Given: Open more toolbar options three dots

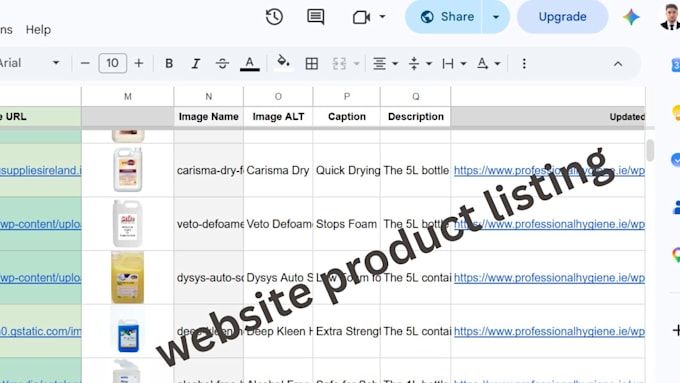Looking at the screenshot, I should (x=524, y=64).
